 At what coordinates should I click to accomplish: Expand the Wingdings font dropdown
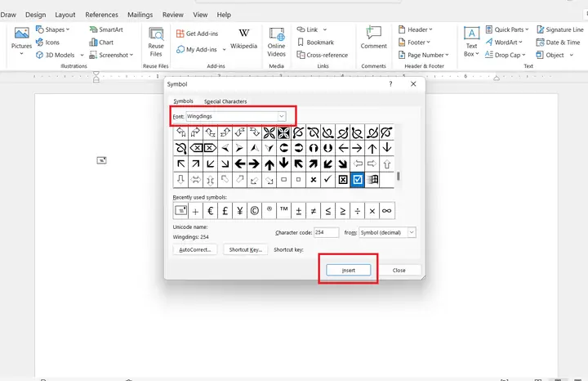(281, 116)
